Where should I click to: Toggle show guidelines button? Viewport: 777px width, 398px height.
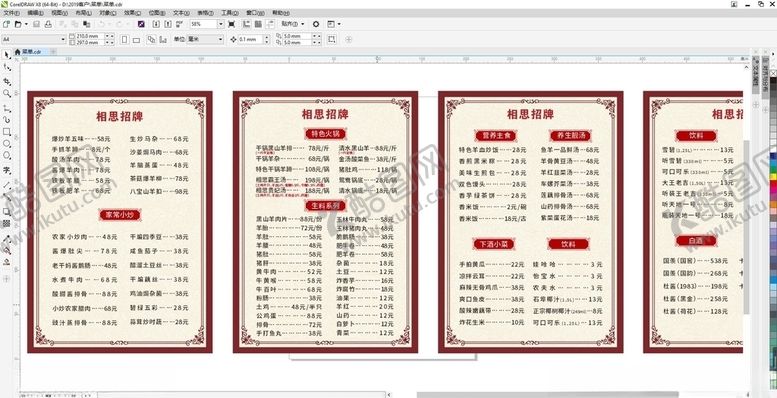pyautogui.click(x=270, y=24)
